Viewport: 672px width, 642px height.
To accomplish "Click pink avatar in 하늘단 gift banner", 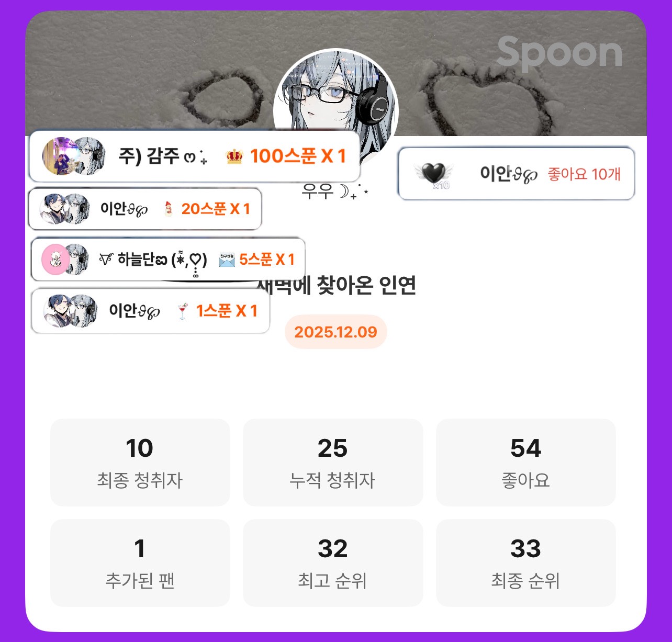I will coord(55,259).
